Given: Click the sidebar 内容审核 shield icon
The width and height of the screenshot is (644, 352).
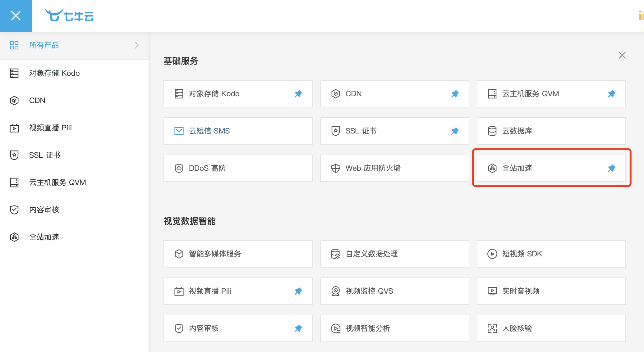Looking at the screenshot, I should pyautogui.click(x=14, y=210).
